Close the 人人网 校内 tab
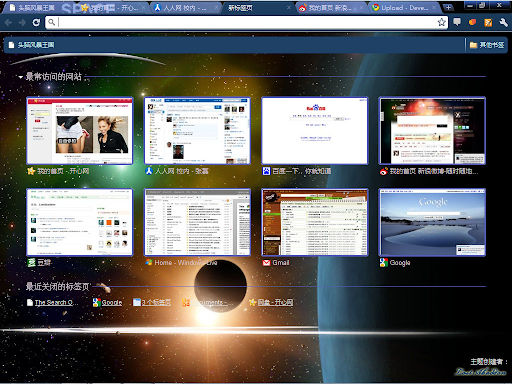The width and height of the screenshot is (512, 384). tap(216, 7)
